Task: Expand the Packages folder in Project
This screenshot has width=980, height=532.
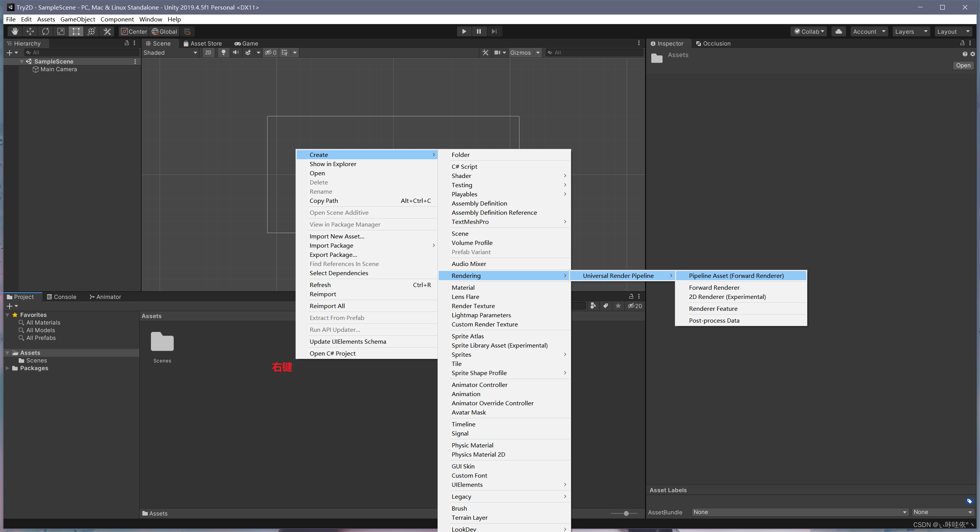Action: [7, 368]
